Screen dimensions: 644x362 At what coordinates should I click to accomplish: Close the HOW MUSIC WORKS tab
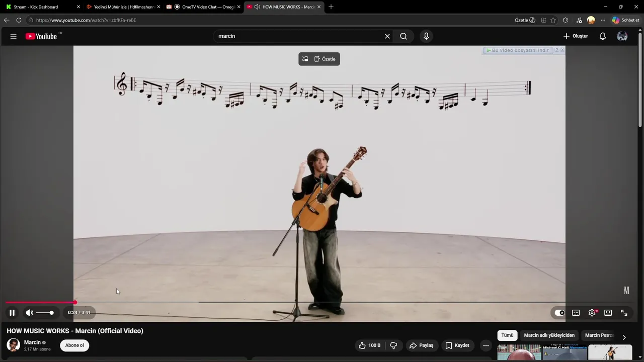(319, 7)
